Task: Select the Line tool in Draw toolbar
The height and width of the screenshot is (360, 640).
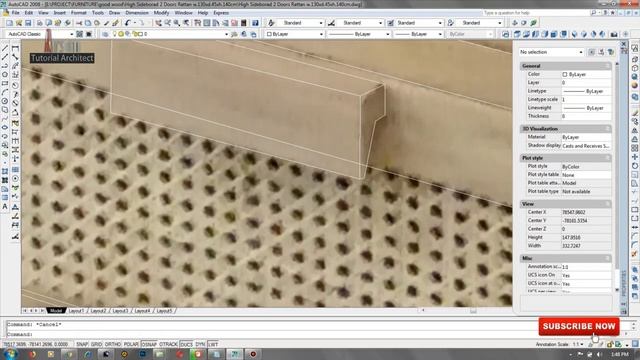Action: (x=5, y=48)
